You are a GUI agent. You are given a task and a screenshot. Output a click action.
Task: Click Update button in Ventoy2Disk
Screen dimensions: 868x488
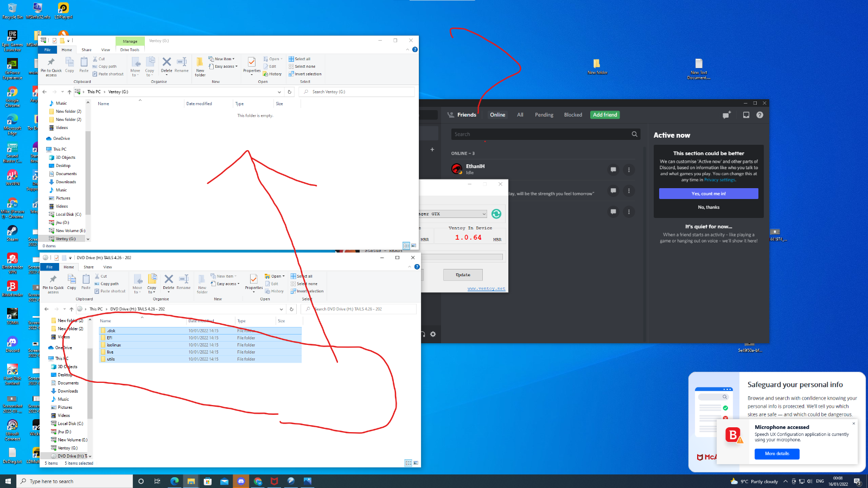(463, 275)
